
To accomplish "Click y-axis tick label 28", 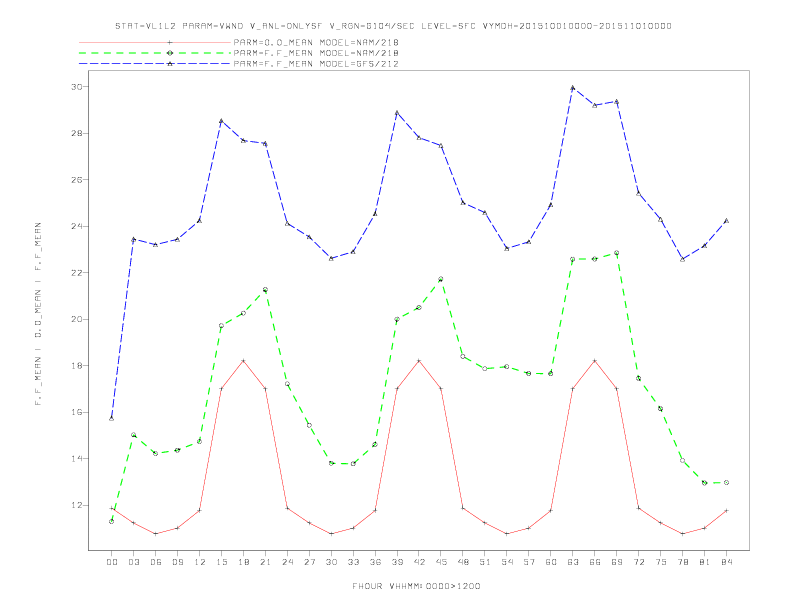I will coord(76,133).
